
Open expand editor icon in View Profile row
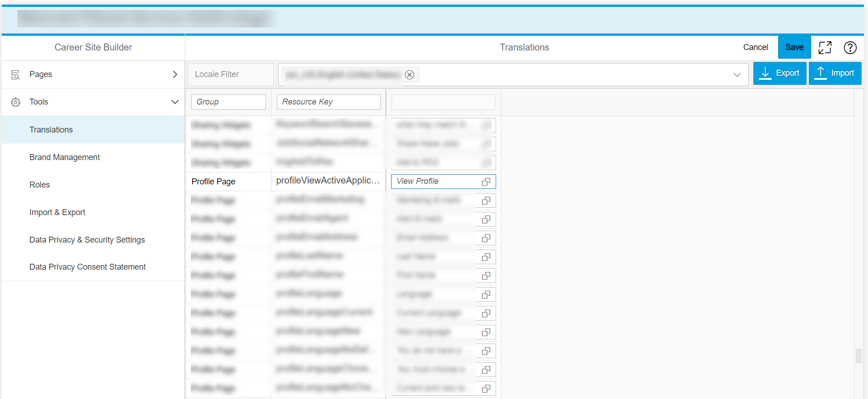486,182
